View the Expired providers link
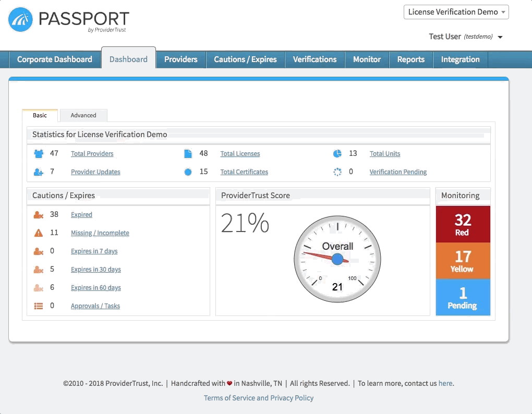 coord(81,215)
